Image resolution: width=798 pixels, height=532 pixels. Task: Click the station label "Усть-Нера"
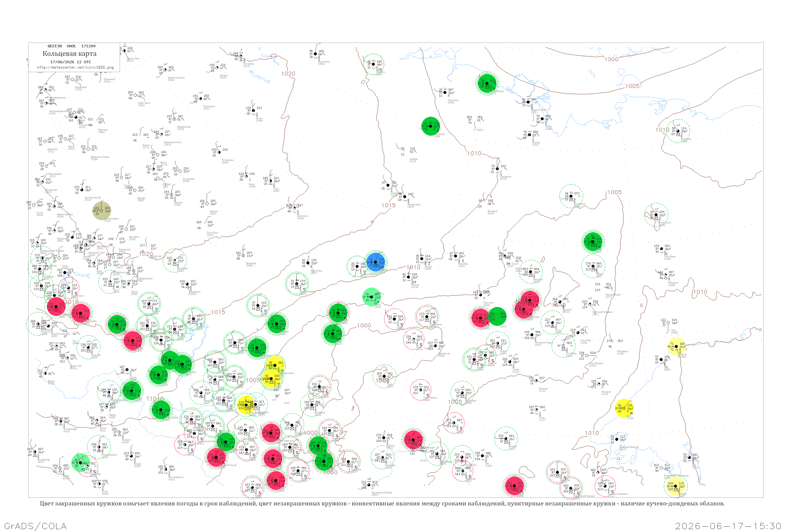click(670, 256)
